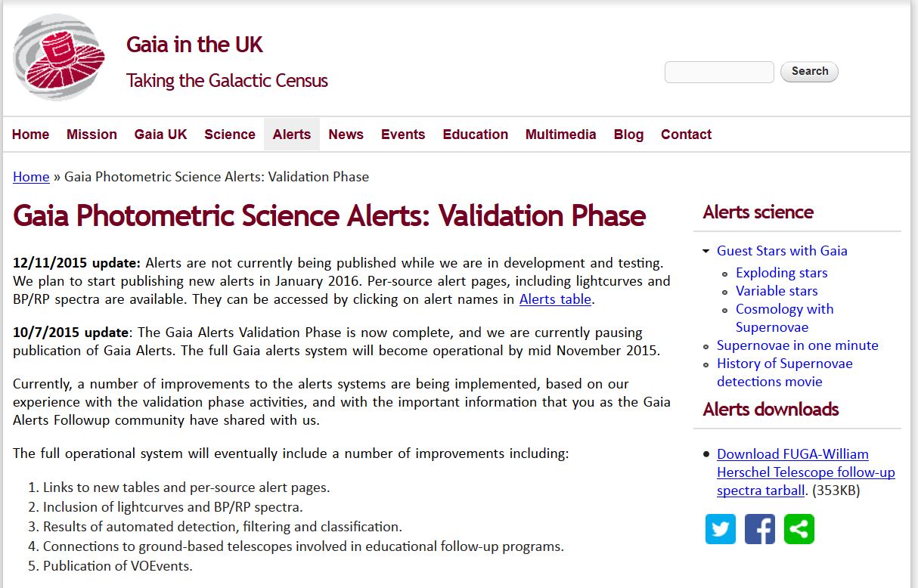Visit Cosmology with Supernovae link

(785, 318)
